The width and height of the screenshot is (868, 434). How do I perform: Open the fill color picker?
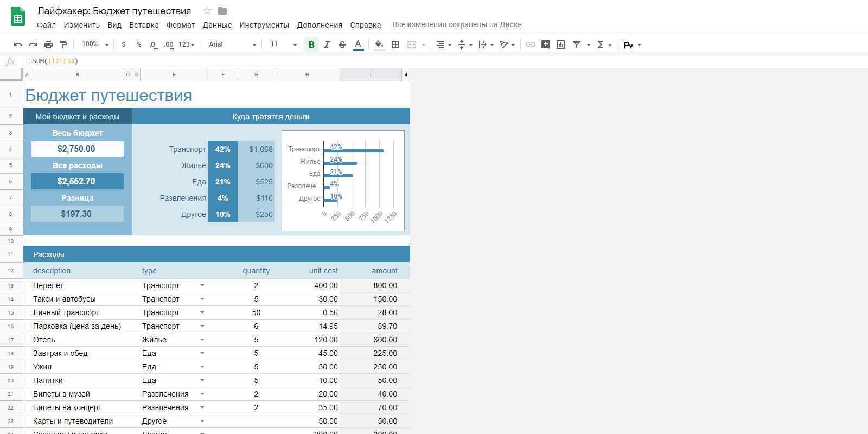pos(379,44)
